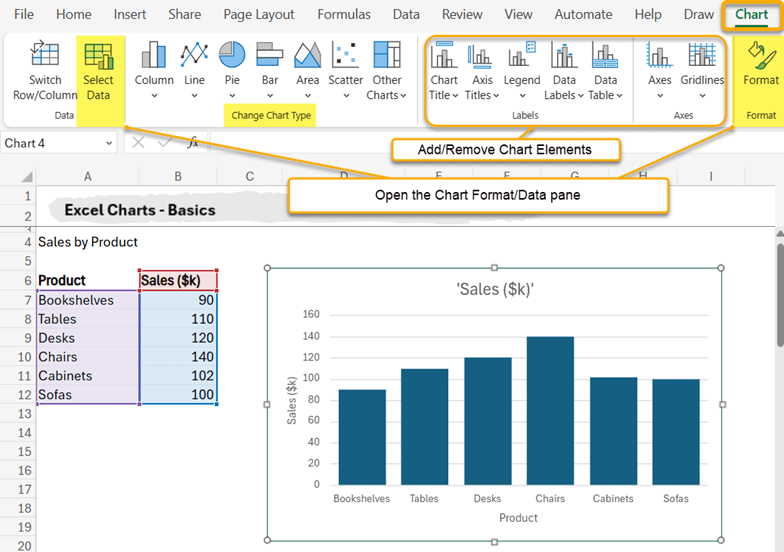Switch to the Home tab

74,14
